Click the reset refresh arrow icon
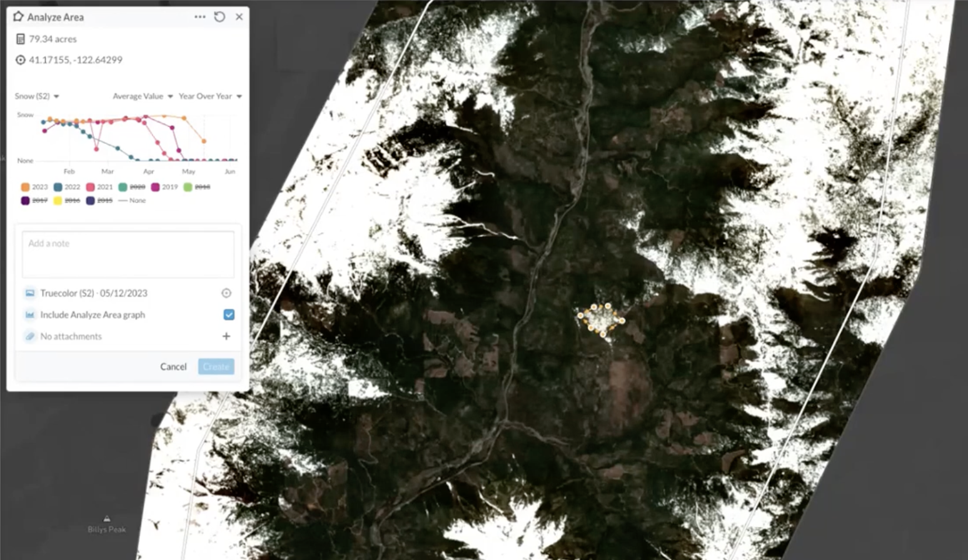This screenshot has width=968, height=560. (219, 17)
